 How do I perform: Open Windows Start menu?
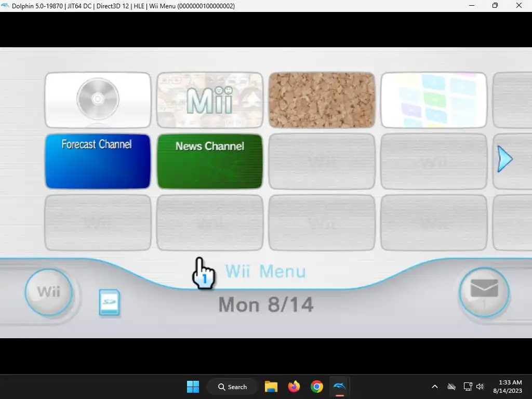(193, 387)
